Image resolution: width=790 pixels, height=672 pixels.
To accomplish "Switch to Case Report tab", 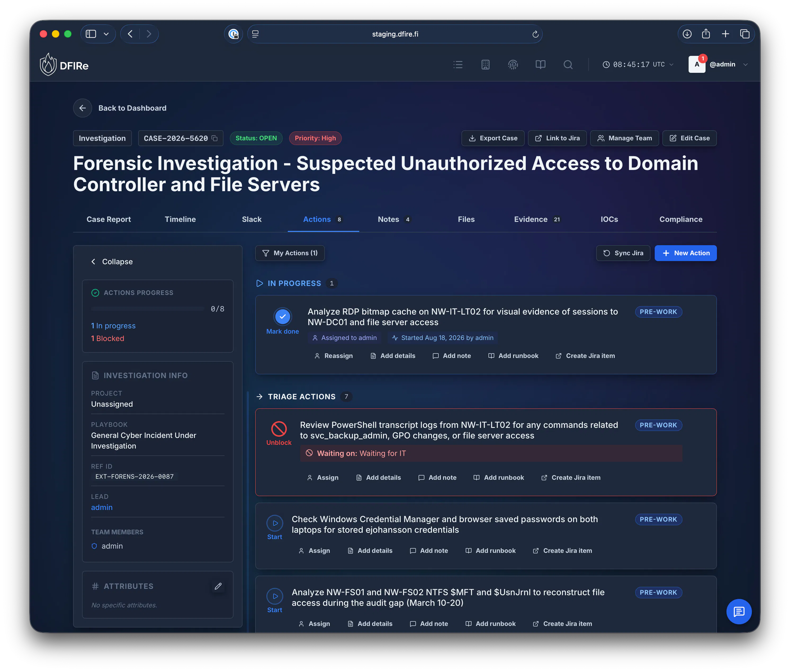I will tap(109, 219).
